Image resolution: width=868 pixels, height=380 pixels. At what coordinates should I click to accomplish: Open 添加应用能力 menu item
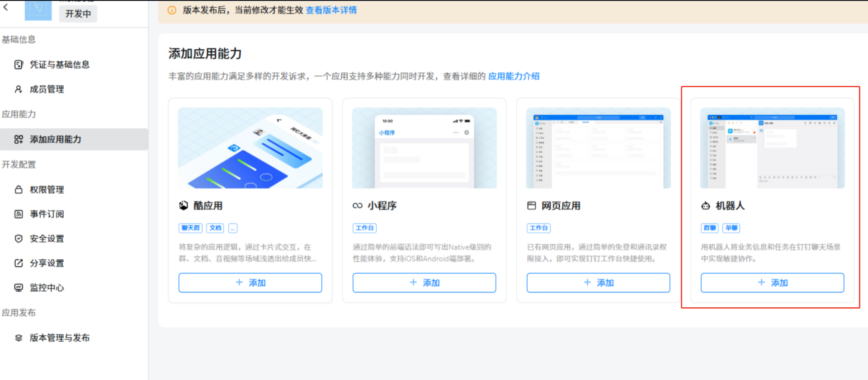[x=55, y=140]
